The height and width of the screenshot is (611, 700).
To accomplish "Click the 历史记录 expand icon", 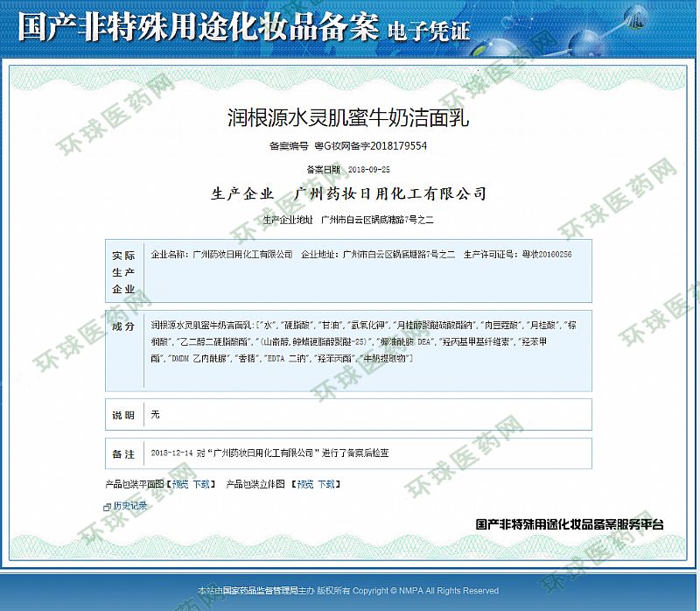I will pos(108,507).
